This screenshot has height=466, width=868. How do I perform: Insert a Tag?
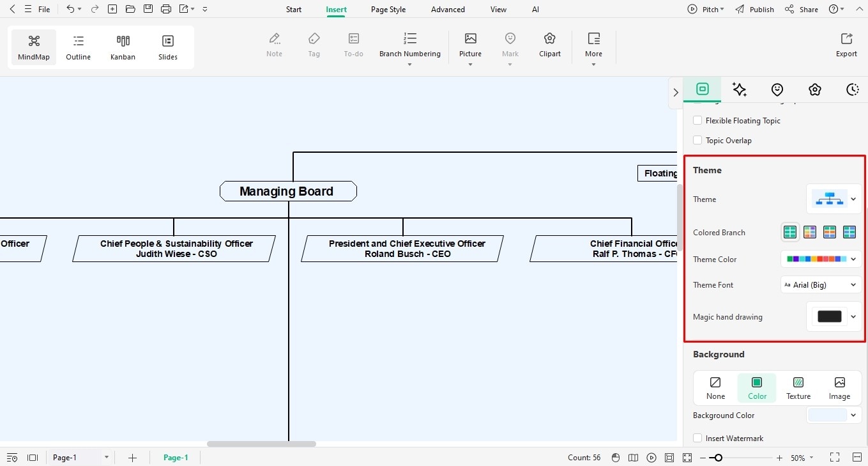[x=314, y=45]
